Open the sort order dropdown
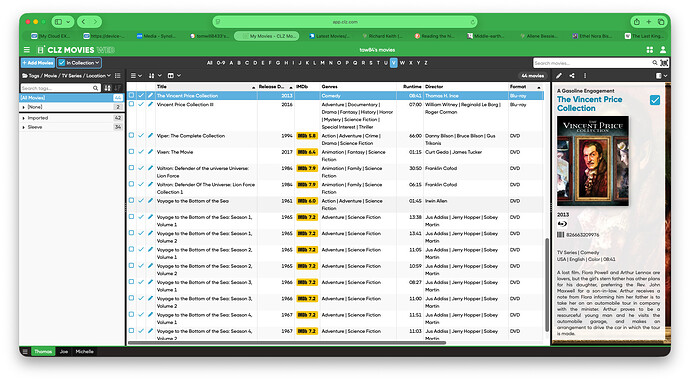Screen dimensions: 690x382 [155, 76]
